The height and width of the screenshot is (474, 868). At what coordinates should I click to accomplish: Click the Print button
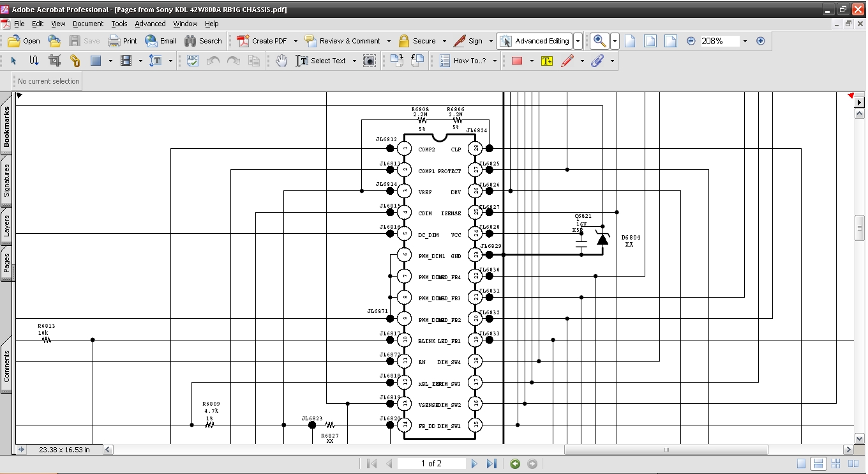123,41
